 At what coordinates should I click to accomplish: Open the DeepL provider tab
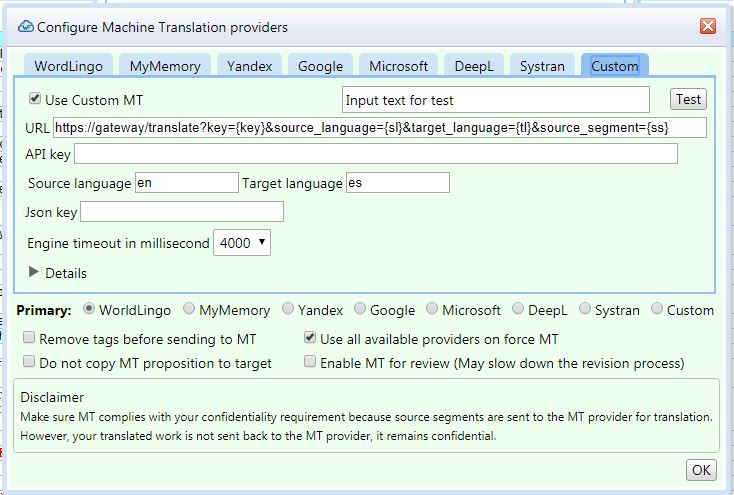(473, 66)
